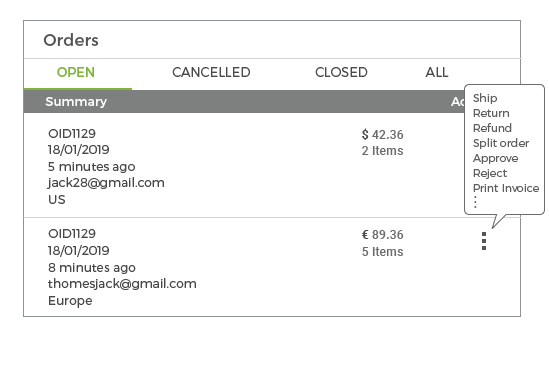Select Refund in the actions popup

tap(492, 128)
